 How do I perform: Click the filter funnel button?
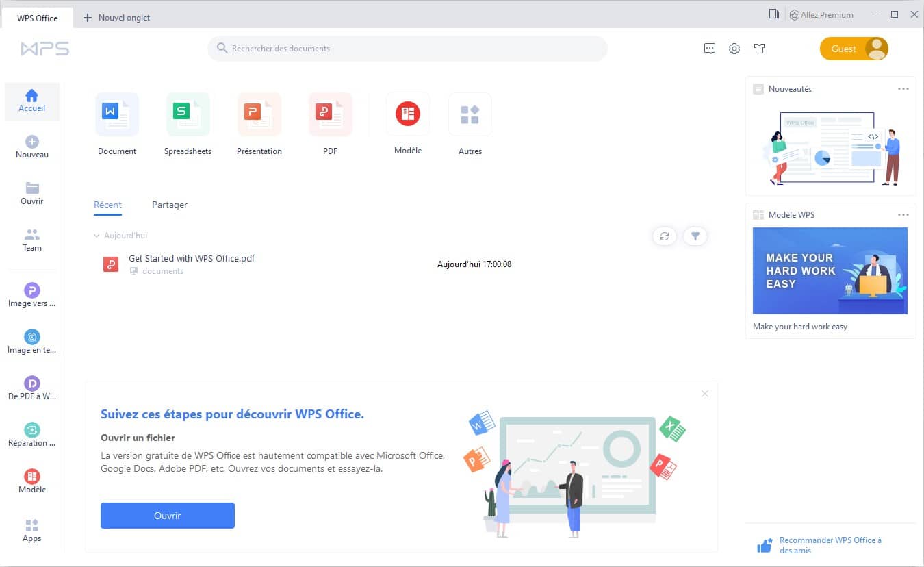(695, 236)
